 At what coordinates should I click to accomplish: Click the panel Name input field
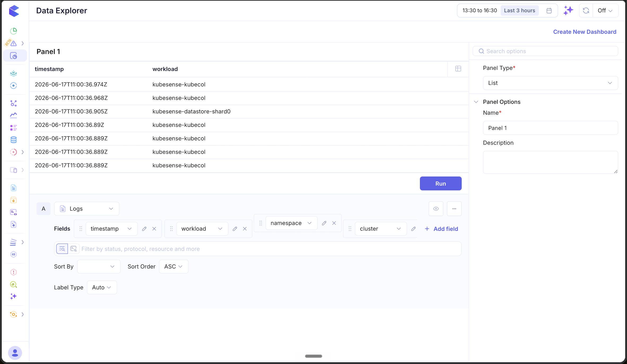[x=550, y=128]
